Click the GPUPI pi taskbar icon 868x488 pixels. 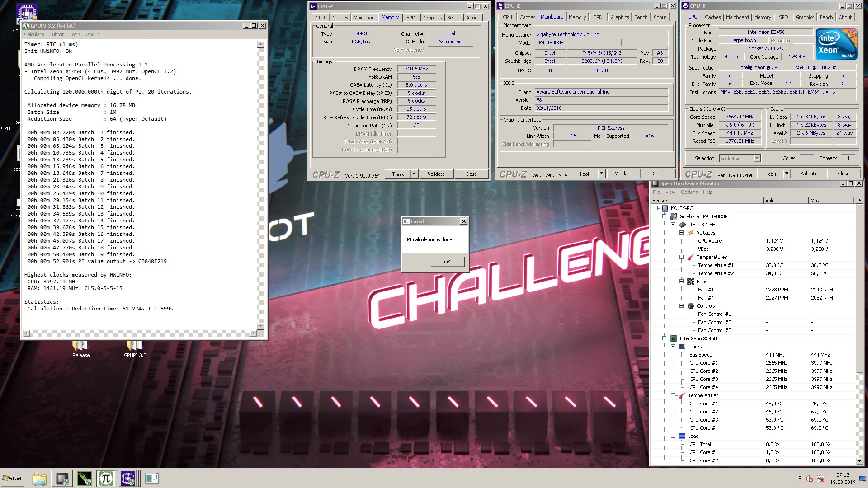pos(106,479)
